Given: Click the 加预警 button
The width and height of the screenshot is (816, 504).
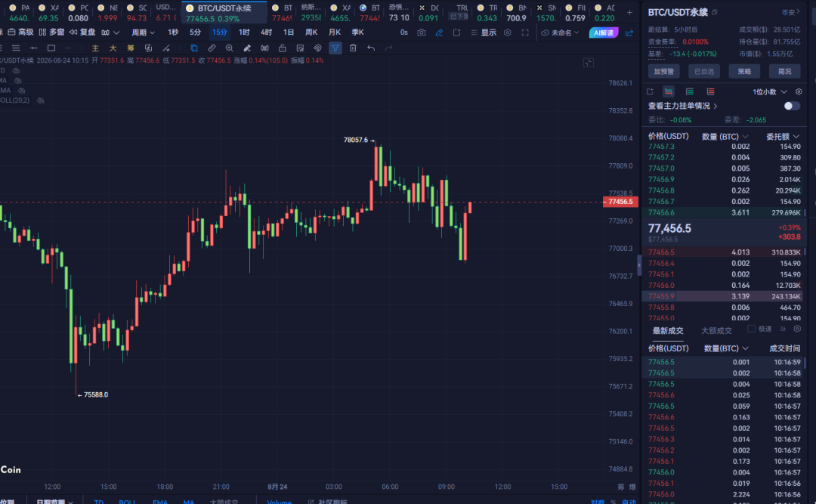Looking at the screenshot, I should [x=663, y=71].
